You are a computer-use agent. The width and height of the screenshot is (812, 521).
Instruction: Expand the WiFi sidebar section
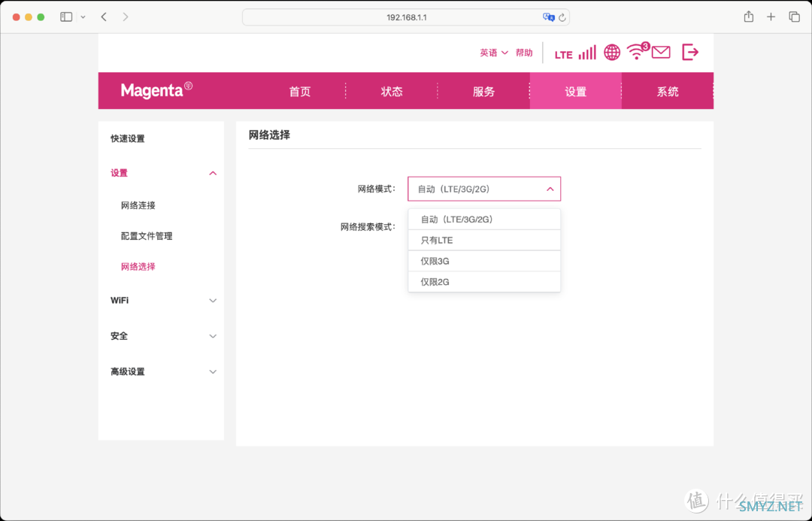[x=163, y=301]
